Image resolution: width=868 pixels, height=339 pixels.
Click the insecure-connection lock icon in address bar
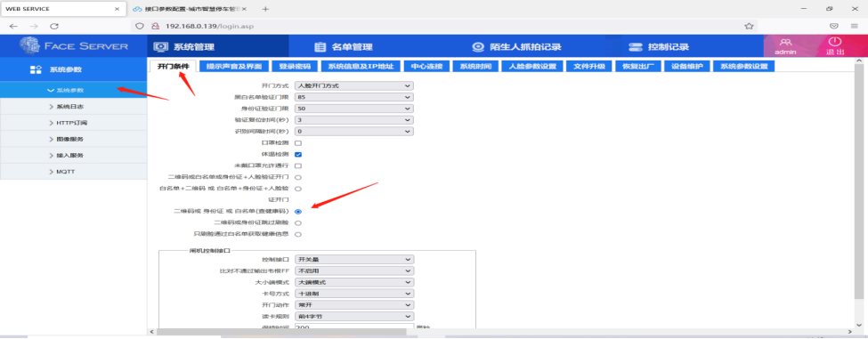[x=156, y=26]
